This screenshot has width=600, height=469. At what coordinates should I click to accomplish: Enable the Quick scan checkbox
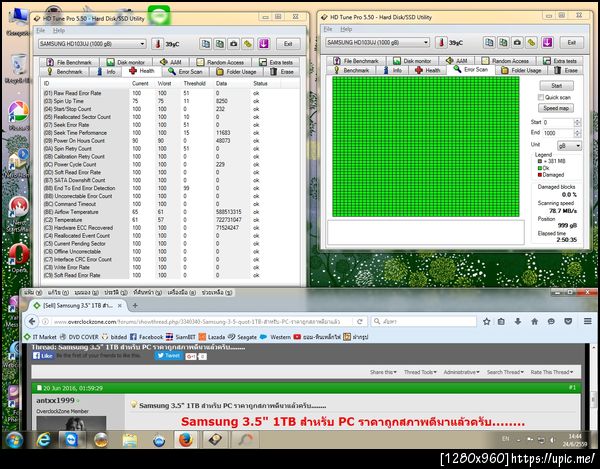point(541,97)
